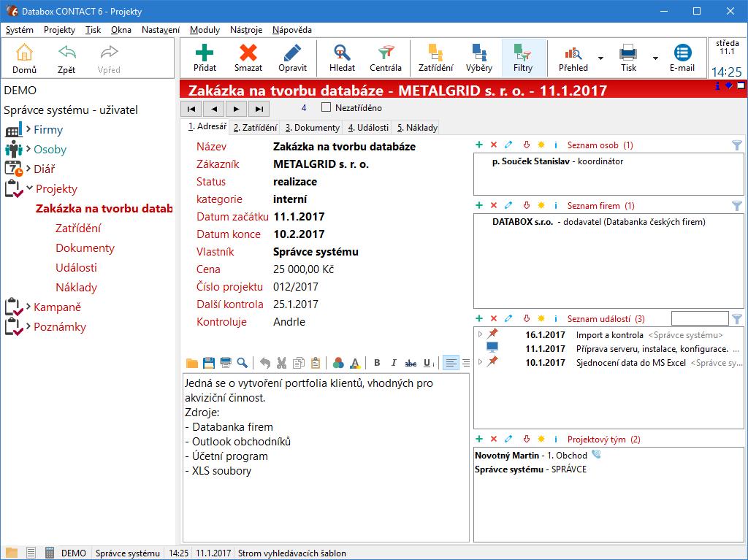
Task: Open calculator icon in status bar
Action: (x=49, y=553)
